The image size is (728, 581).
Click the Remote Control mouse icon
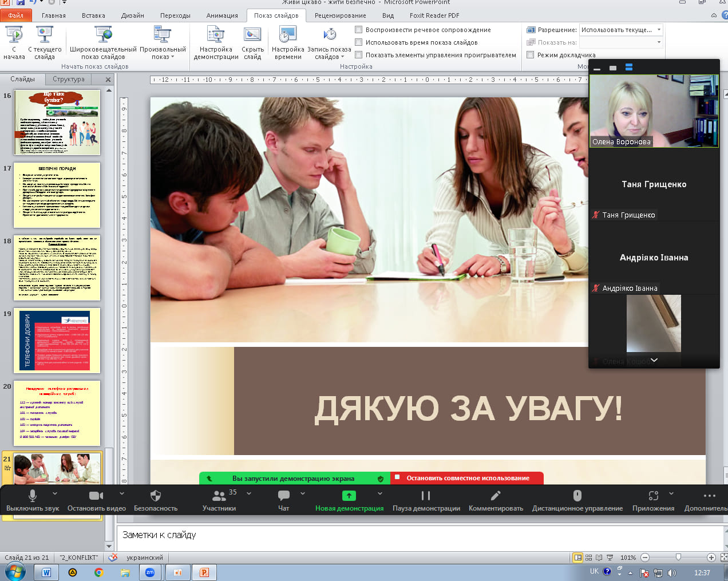(577, 496)
